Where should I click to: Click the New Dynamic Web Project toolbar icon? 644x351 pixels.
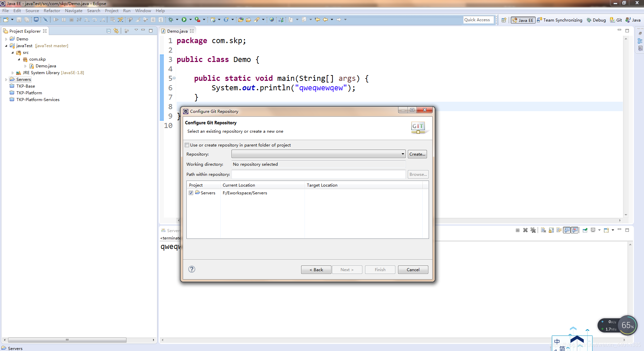pyautogui.click(x=213, y=20)
